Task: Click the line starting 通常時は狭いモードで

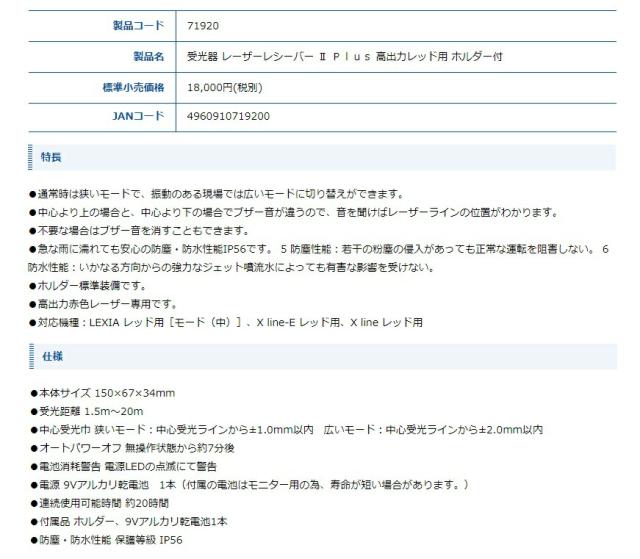Action: tap(216, 194)
